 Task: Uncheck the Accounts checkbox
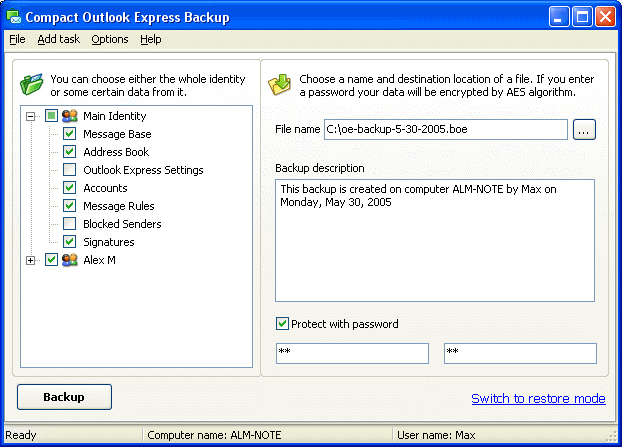click(x=70, y=188)
